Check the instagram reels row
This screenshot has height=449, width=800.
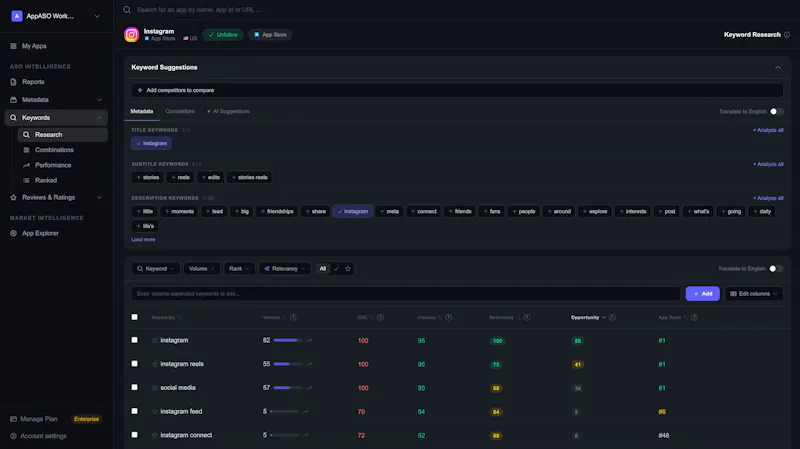pyautogui.click(x=135, y=364)
